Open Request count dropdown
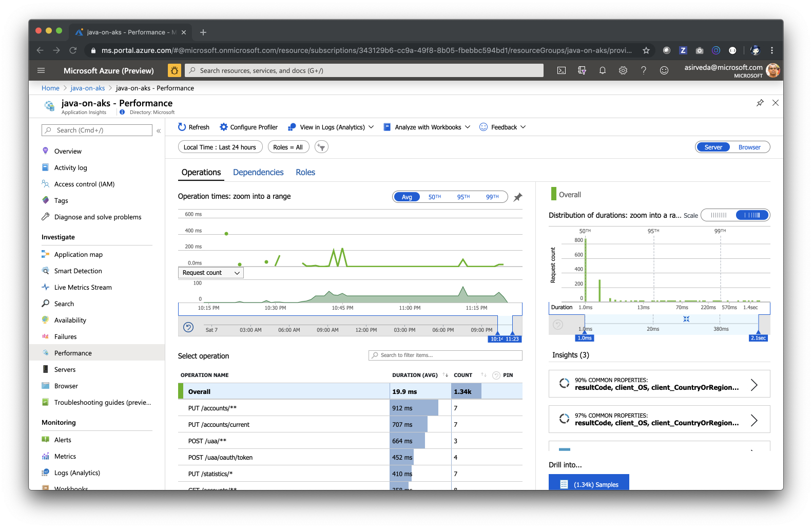The image size is (812, 528). (211, 273)
